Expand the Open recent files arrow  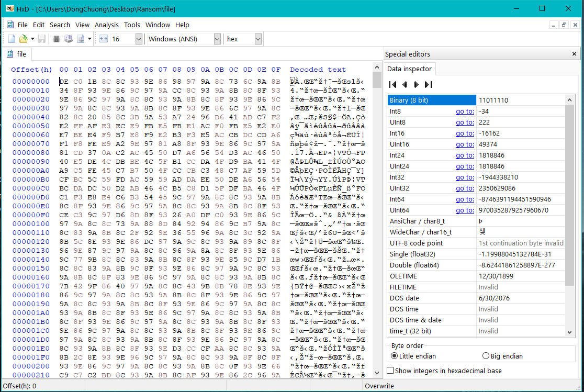pyautogui.click(x=32, y=39)
